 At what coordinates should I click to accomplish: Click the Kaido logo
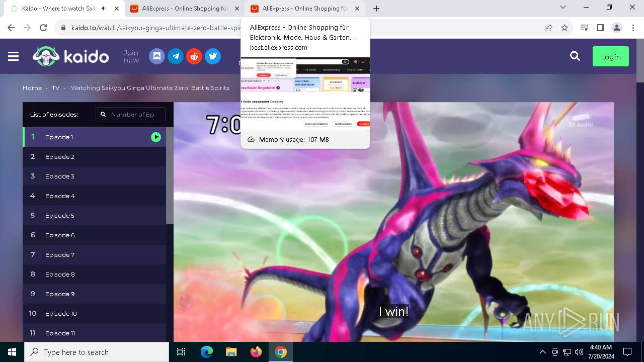(x=71, y=56)
